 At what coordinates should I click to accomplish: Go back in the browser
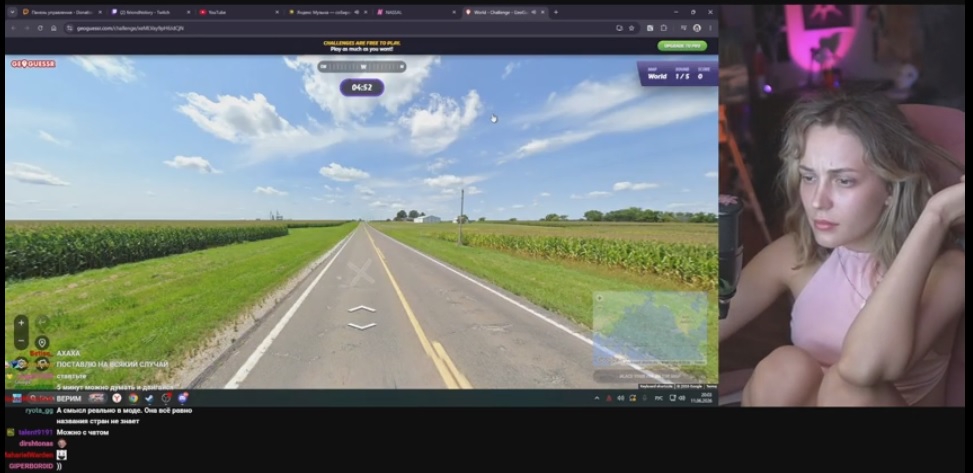pos(12,28)
